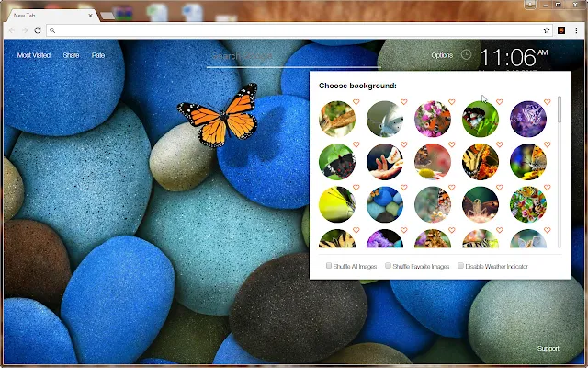This screenshot has width=588, height=368.
Task: Favorite the first row brown butterfly thumbnail heart
Action: (x=356, y=102)
